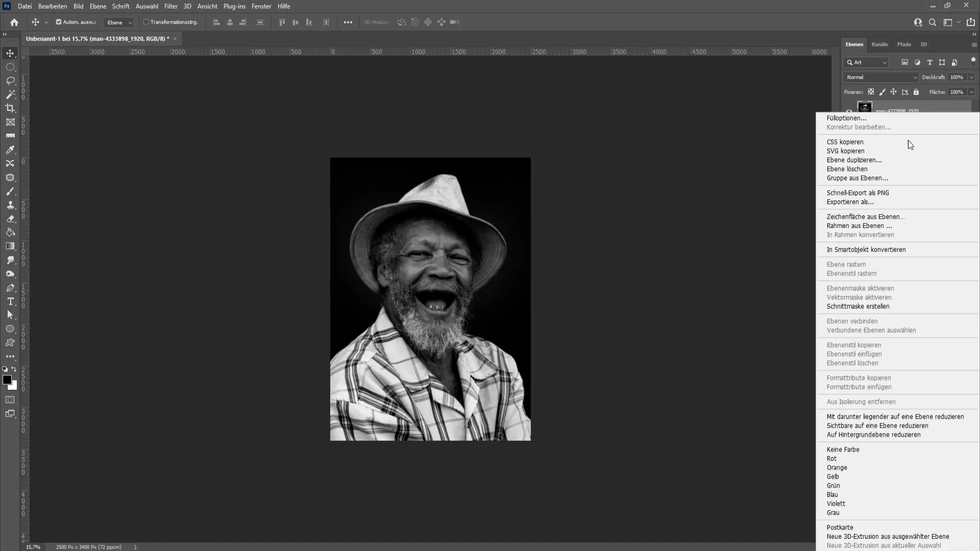Image resolution: width=980 pixels, height=551 pixels.
Task: Select the Crop tool
Action: 10,108
